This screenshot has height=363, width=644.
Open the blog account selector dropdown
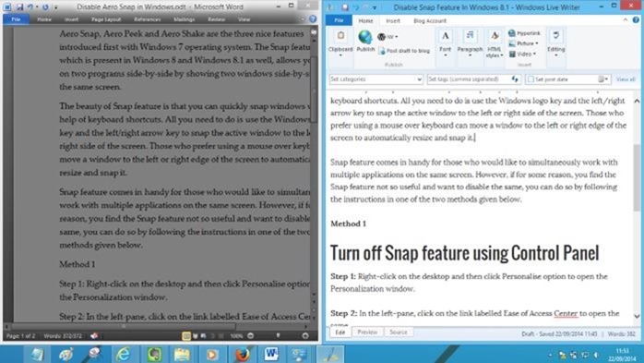coord(387,37)
